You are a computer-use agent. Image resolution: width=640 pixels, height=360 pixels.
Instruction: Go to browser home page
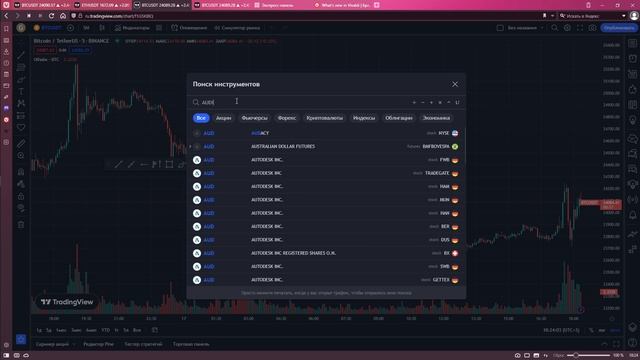63,16
